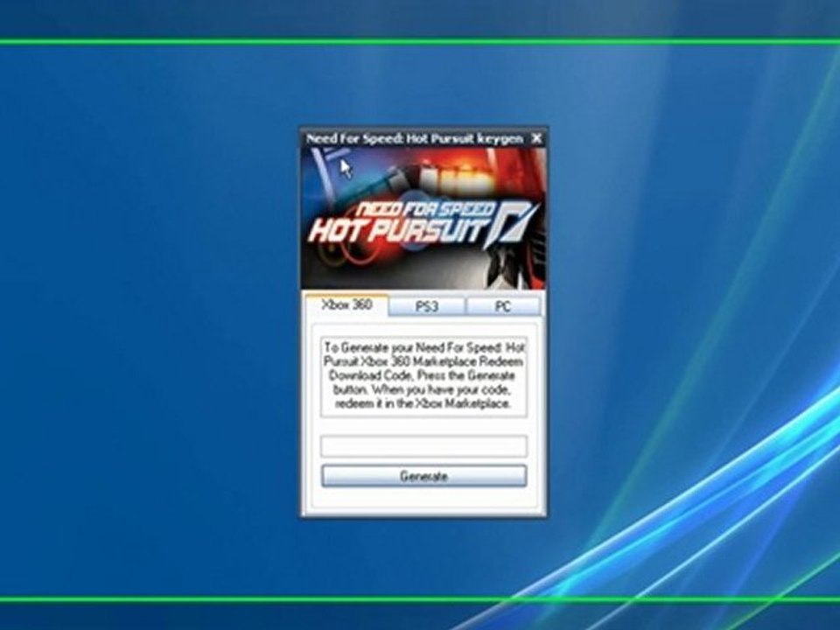The height and width of the screenshot is (630, 840).
Task: Click the Need For Speed Hot Pursuit banner image
Action: pos(423,219)
